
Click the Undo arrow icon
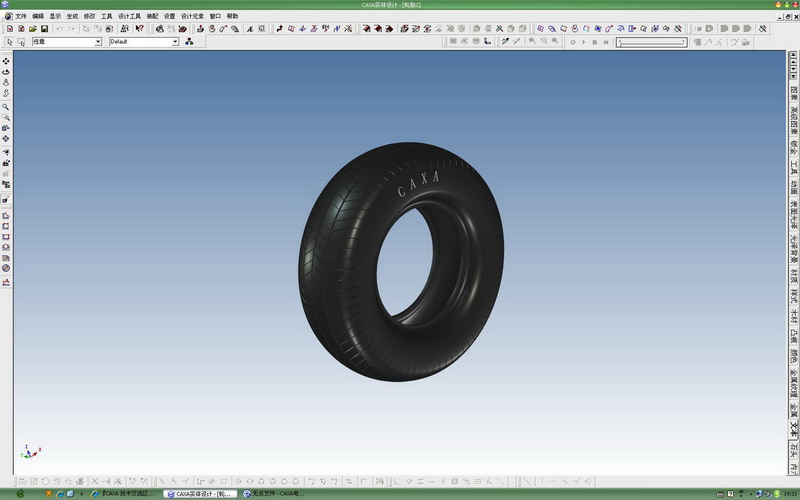[x=60, y=29]
